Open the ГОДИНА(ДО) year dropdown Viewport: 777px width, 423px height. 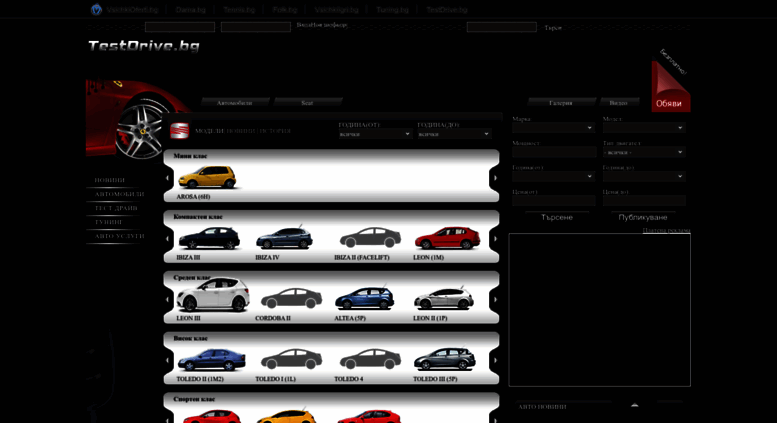454,134
